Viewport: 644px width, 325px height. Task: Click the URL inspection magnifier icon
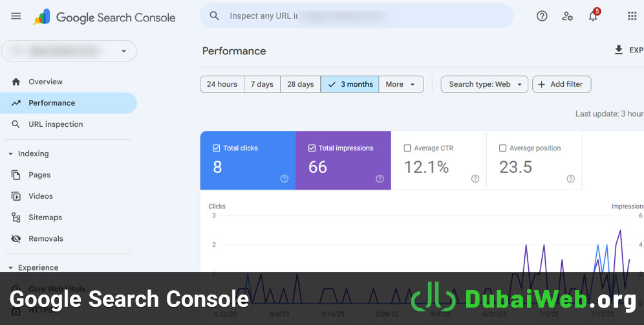(16, 124)
